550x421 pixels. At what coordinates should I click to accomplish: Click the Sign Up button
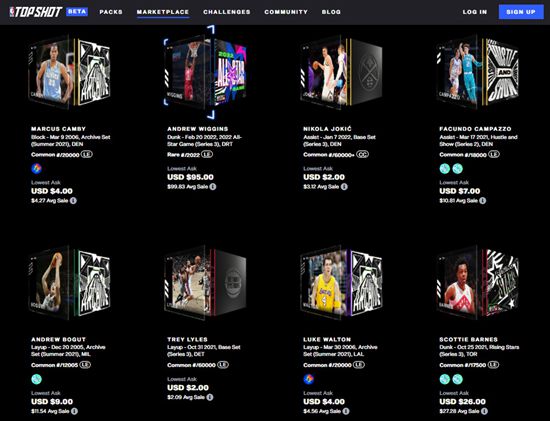(521, 12)
